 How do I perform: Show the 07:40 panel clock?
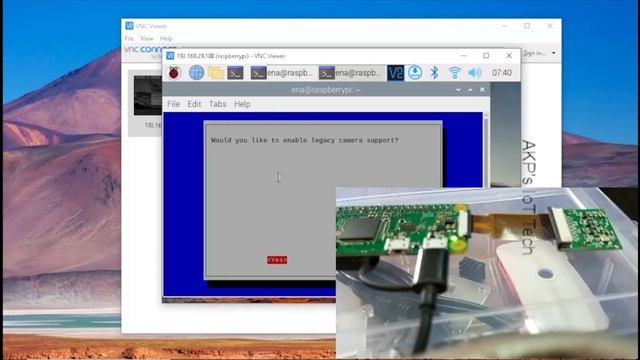coord(502,73)
